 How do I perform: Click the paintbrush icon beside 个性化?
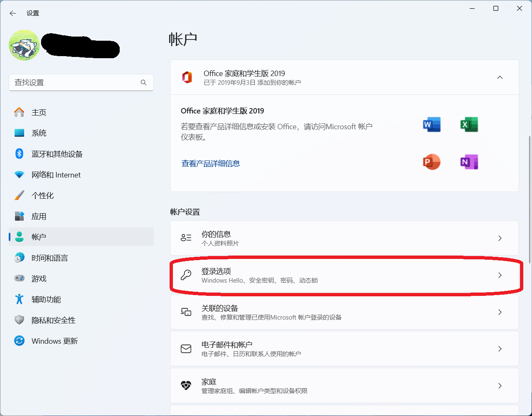19,195
